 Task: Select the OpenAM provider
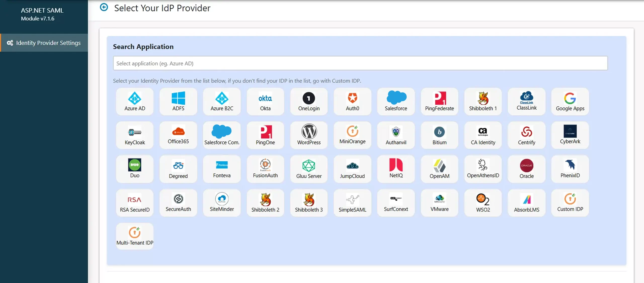[439, 169]
